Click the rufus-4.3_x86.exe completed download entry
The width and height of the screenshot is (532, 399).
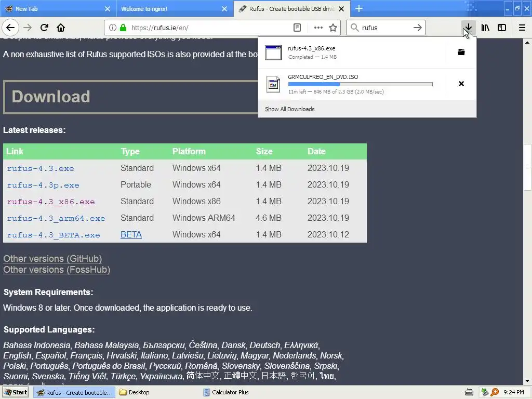(x=352, y=52)
